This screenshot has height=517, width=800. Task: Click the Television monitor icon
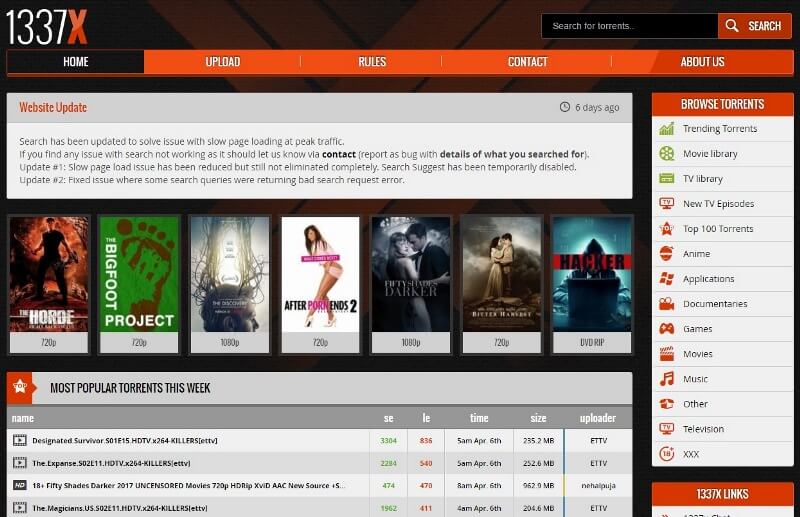[666, 429]
